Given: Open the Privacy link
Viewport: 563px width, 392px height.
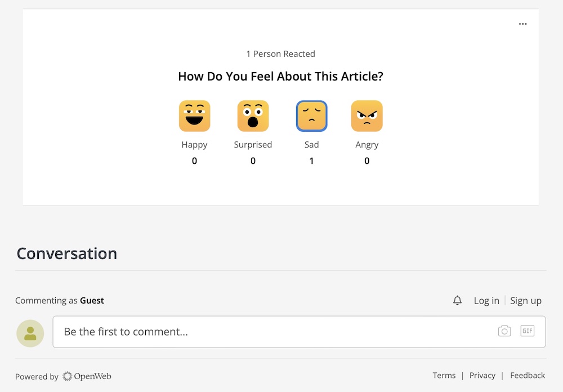Looking at the screenshot, I should pos(482,375).
